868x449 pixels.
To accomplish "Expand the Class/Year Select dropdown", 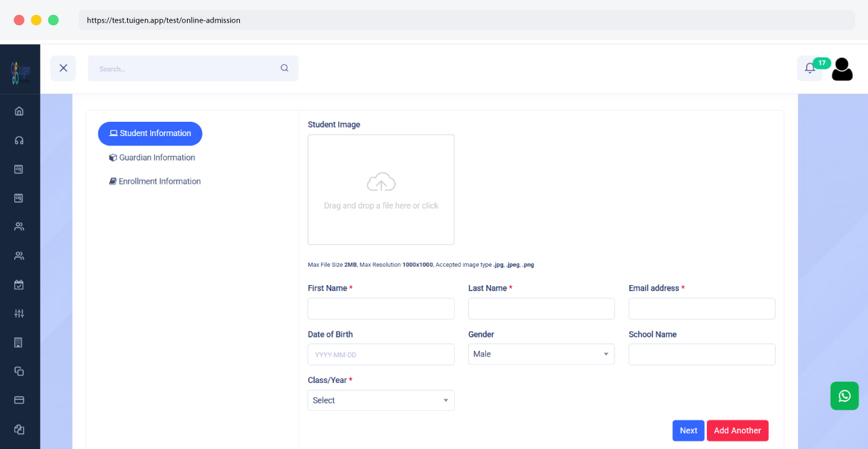I will 381,401.
